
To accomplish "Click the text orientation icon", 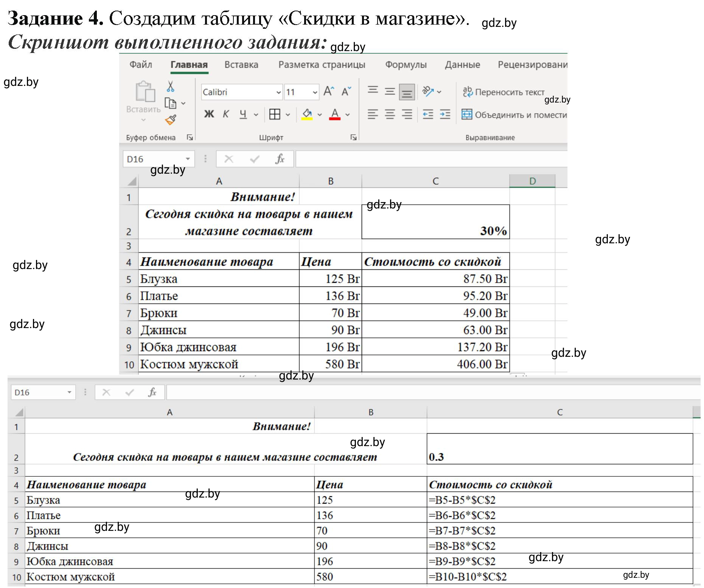I will (428, 91).
